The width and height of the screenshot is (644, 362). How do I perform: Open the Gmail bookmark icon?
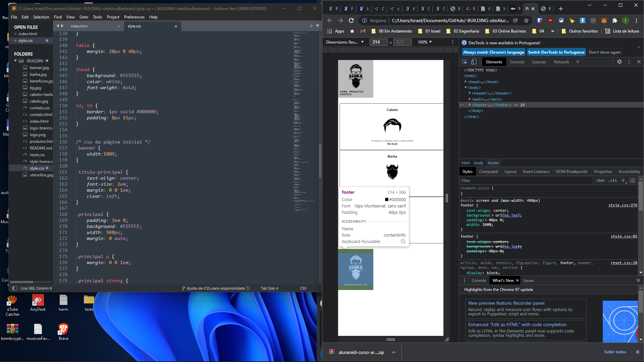coord(363,31)
